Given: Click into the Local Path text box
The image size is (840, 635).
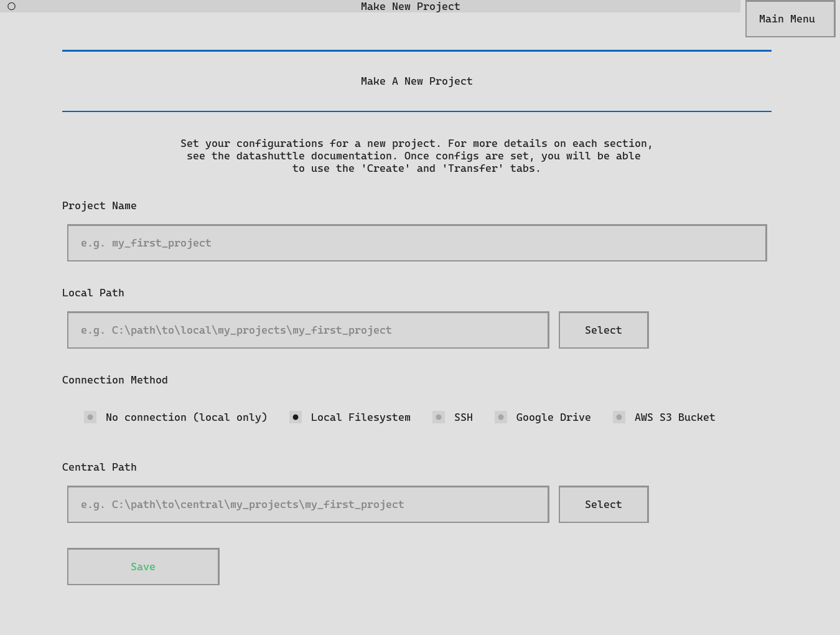Looking at the screenshot, I should click(x=307, y=330).
